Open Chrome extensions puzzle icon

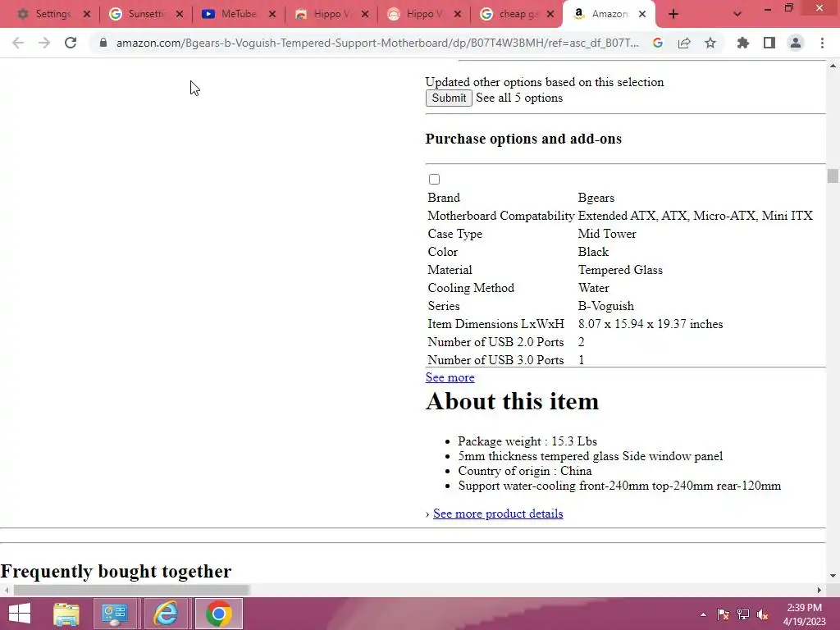click(x=742, y=43)
